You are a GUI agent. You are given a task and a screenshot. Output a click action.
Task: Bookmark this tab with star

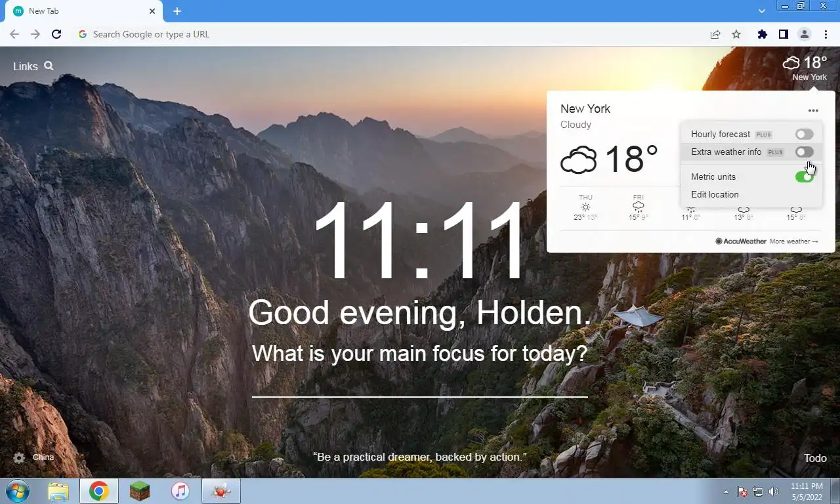coord(736,34)
